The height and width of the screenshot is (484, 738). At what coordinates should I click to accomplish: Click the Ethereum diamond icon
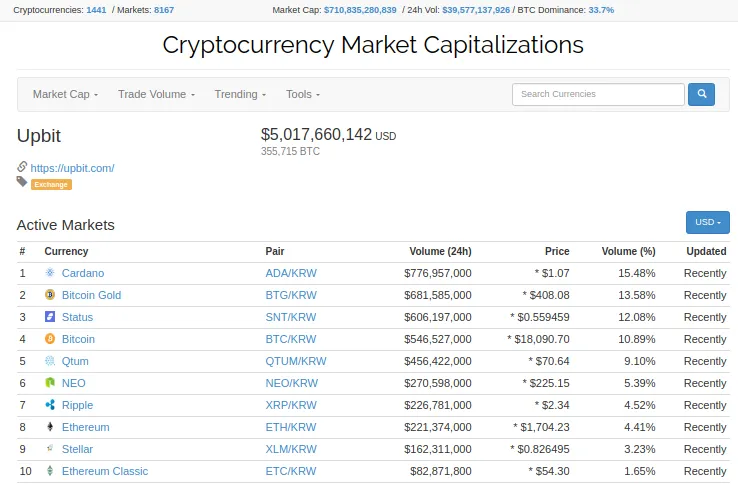pyautogui.click(x=50, y=427)
